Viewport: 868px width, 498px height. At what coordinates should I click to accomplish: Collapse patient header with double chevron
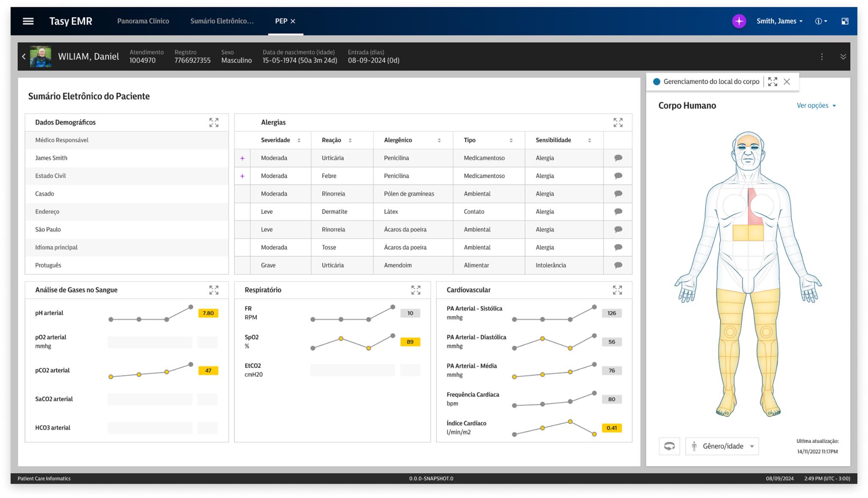coord(843,57)
